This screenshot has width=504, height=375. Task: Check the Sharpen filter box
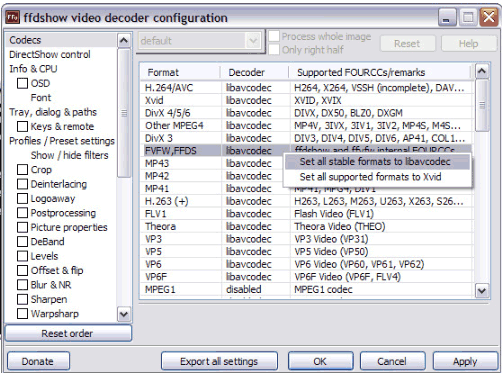(x=22, y=299)
